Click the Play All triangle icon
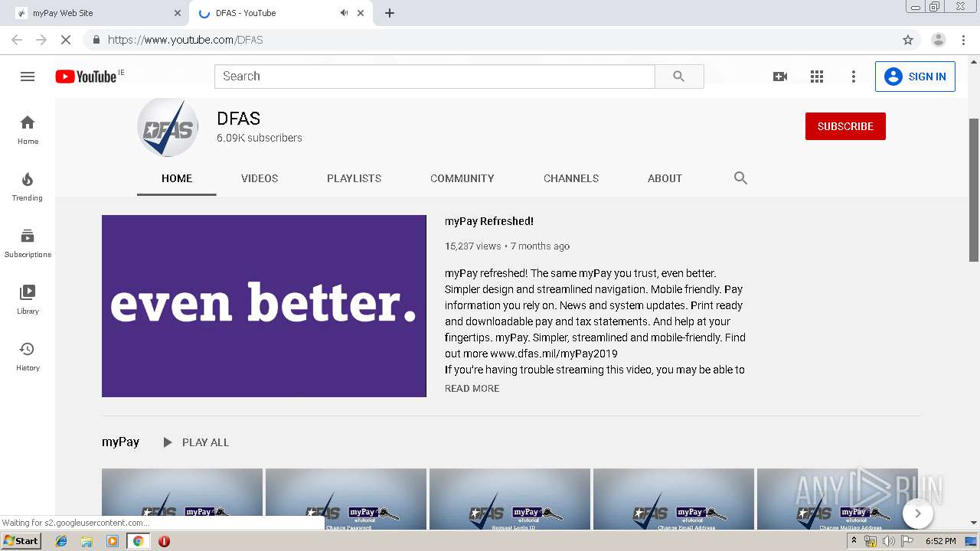 168,442
